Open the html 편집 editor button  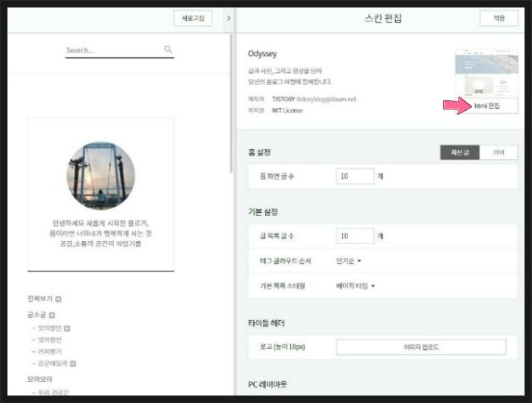486,106
